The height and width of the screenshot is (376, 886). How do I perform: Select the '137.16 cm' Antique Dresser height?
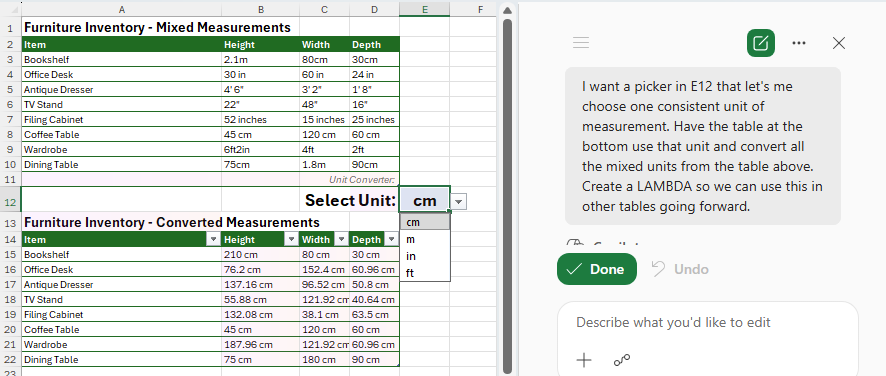(x=260, y=284)
